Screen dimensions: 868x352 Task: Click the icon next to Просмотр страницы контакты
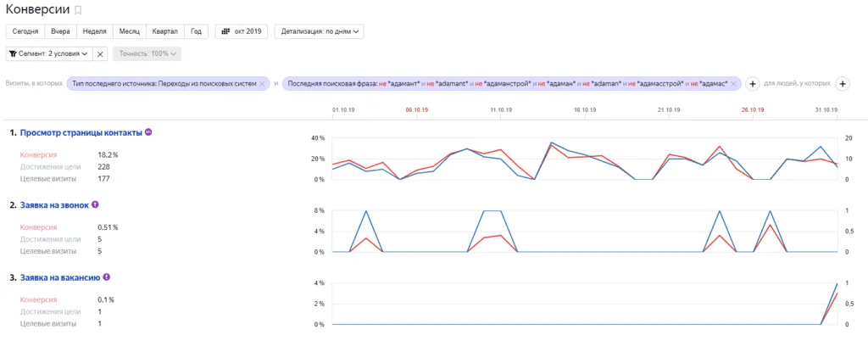[x=148, y=132]
